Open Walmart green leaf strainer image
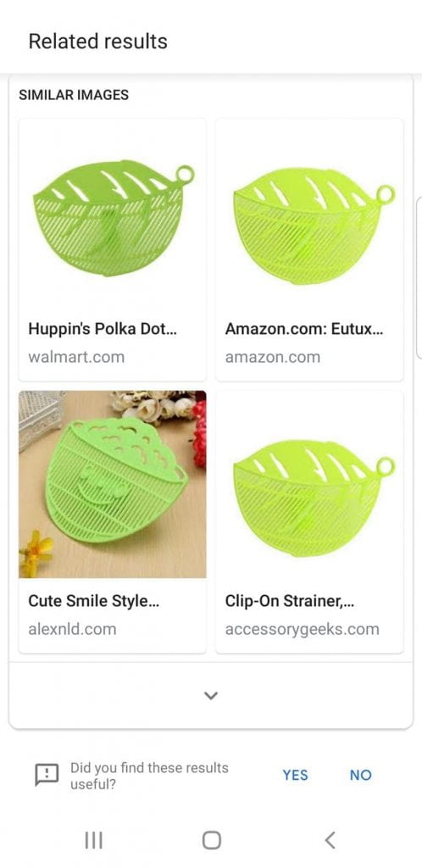Image resolution: width=422 pixels, height=868 pixels. 113,213
